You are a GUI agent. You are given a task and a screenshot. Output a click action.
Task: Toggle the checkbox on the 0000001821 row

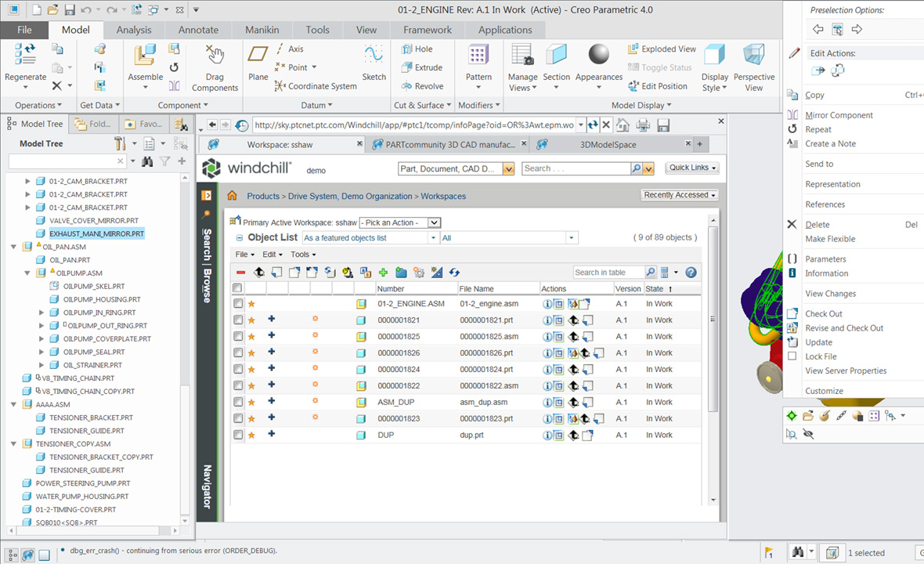[x=236, y=320]
